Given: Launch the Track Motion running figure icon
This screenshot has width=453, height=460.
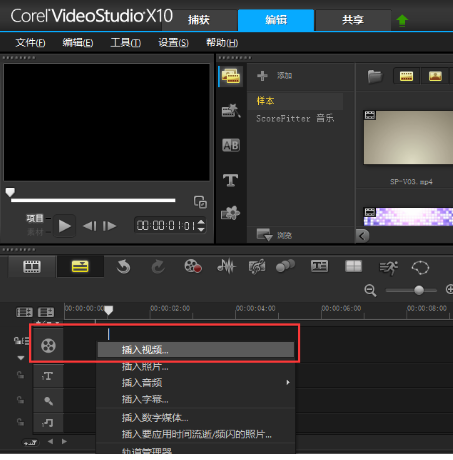Looking at the screenshot, I should click(389, 268).
